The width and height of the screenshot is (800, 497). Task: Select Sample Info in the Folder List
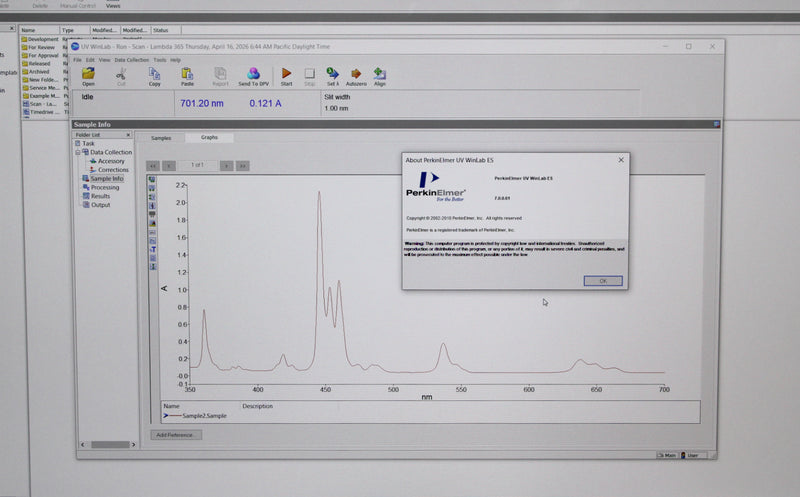tap(107, 179)
